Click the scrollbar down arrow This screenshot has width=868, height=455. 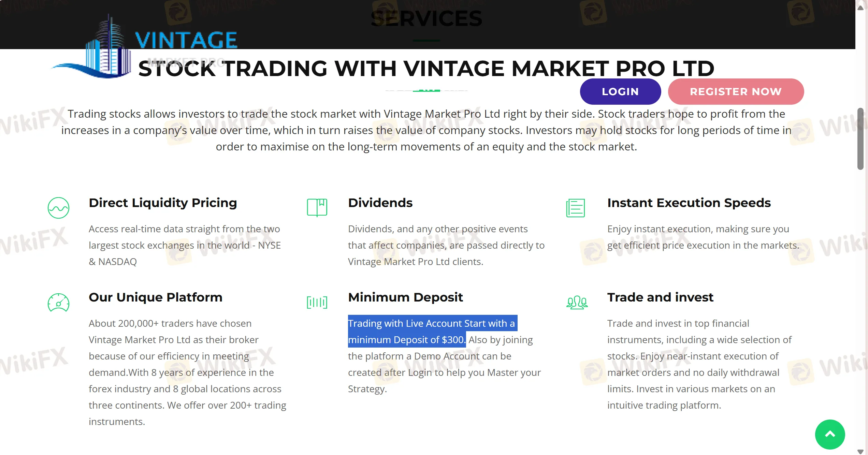tap(860, 451)
